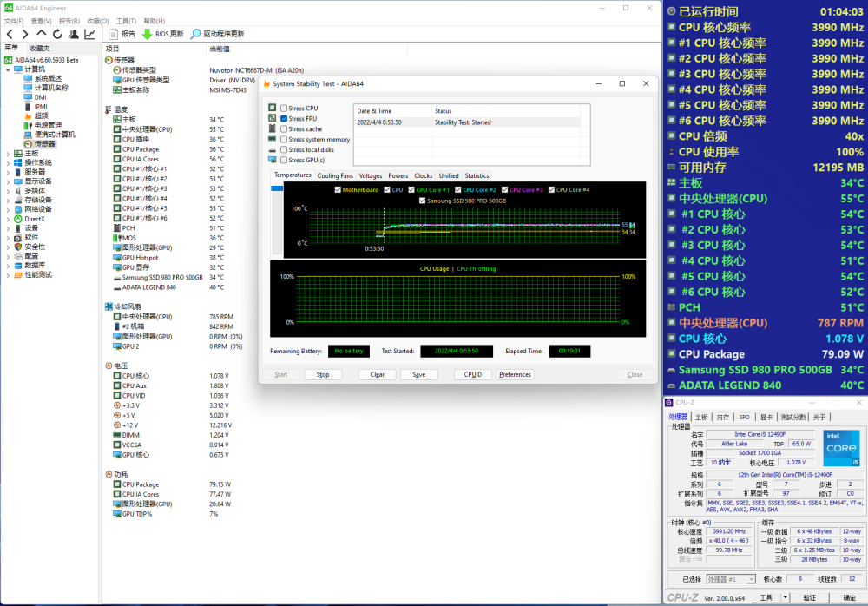The image size is (868, 606).
Task: Enable the Stress CPU checkbox
Action: [284, 109]
